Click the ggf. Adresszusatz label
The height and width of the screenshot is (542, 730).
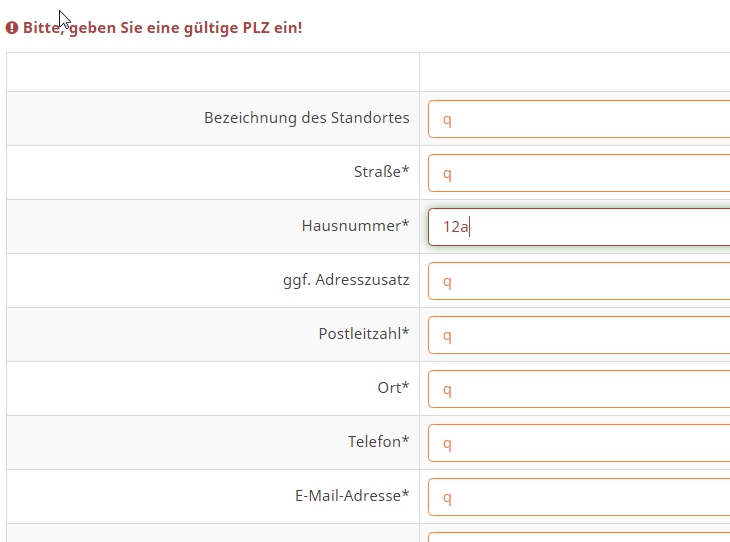(x=346, y=280)
